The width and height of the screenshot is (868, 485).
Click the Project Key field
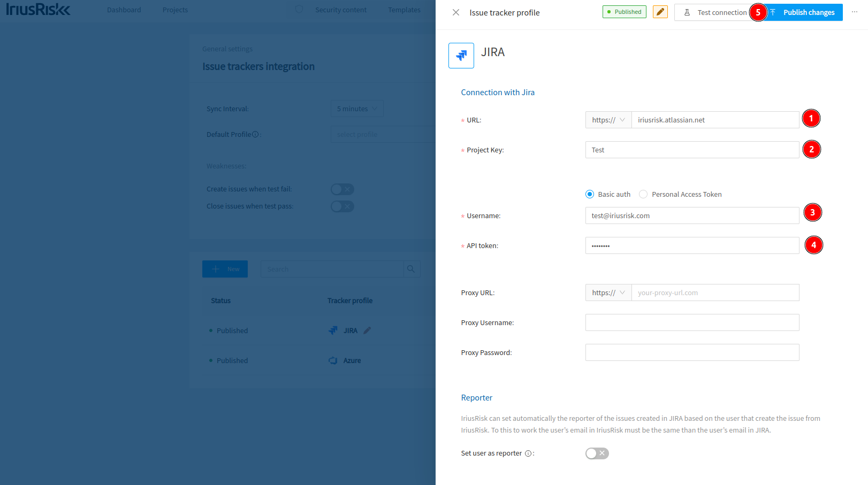click(x=692, y=150)
